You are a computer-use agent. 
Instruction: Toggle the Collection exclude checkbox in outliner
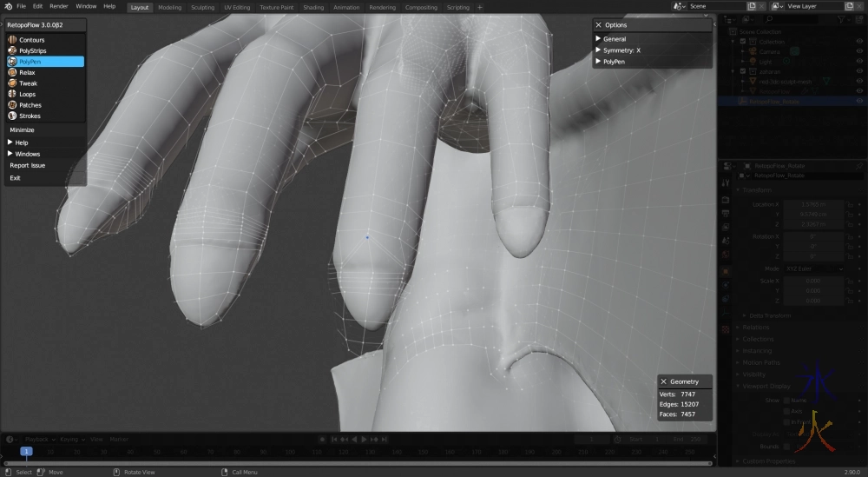(x=743, y=42)
